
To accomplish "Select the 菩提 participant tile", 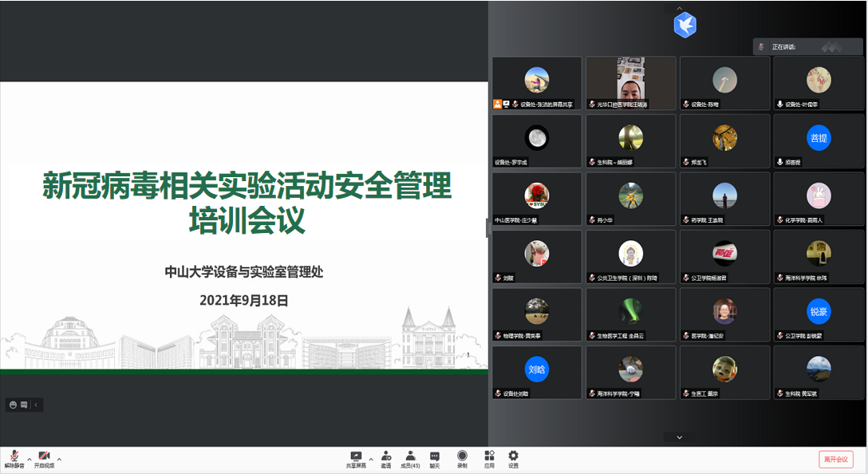I will (x=819, y=140).
